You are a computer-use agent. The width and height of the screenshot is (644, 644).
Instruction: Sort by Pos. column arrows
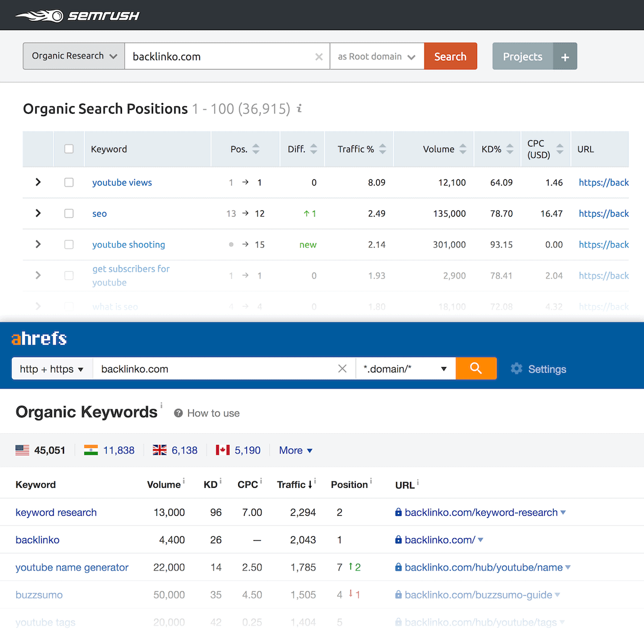(x=256, y=149)
